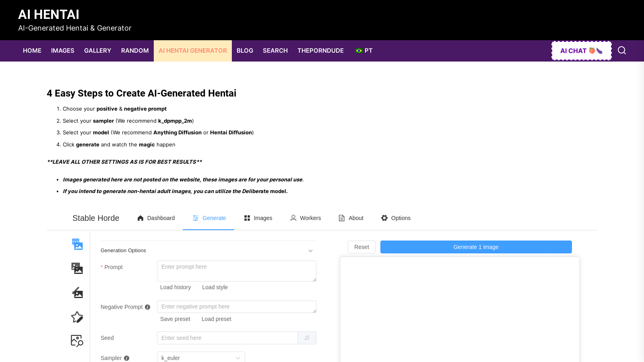Open the search magnifier icon in header
Viewport: 644px width, 362px height.
click(622, 50)
